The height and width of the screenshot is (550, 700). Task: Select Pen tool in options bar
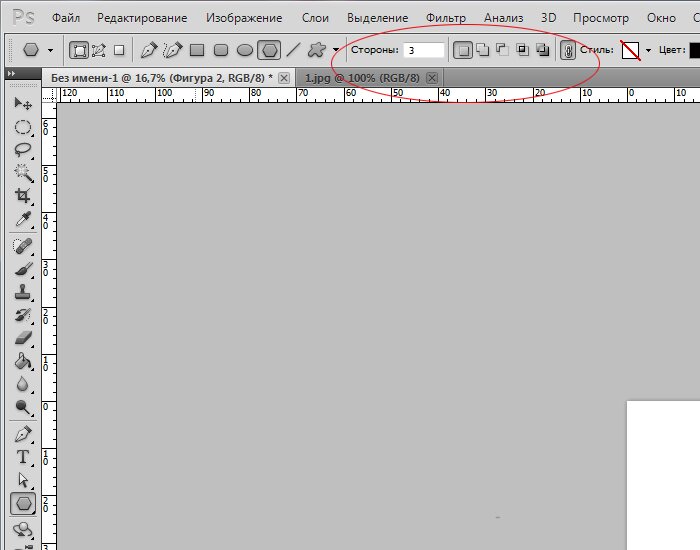pos(149,50)
